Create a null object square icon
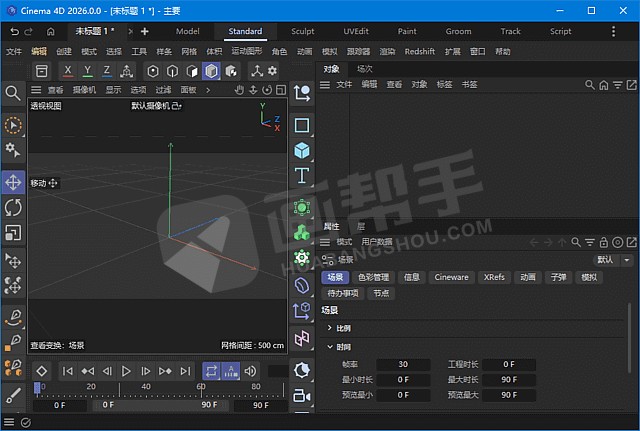 (x=302, y=125)
